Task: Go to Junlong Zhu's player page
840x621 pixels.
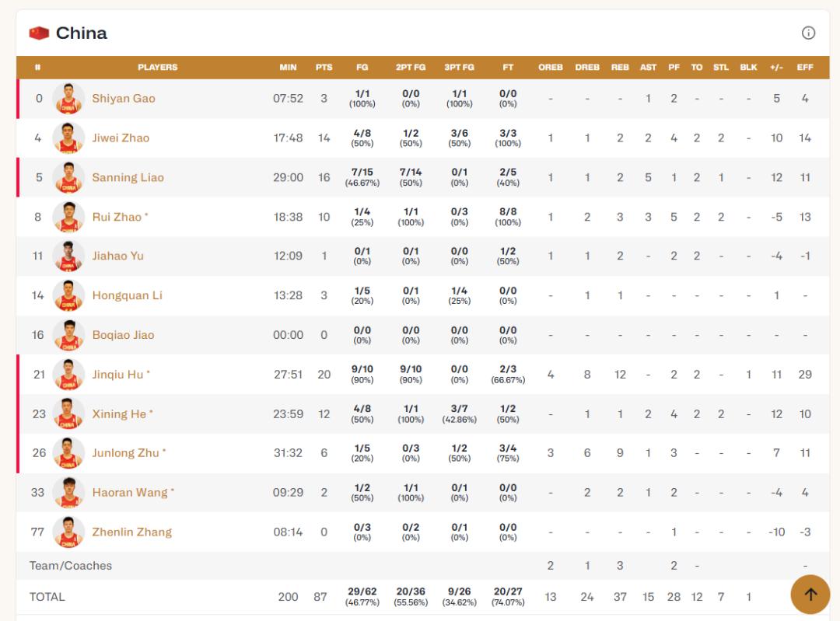Action: [125, 453]
